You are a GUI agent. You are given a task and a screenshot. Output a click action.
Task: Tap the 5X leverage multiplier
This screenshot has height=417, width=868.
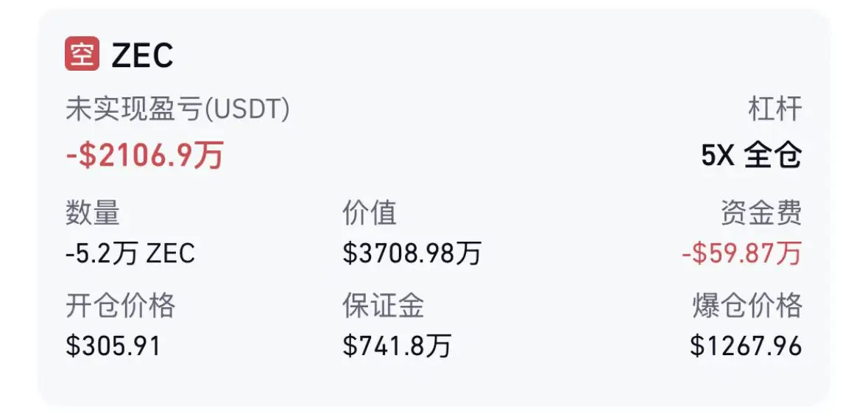[x=718, y=155]
